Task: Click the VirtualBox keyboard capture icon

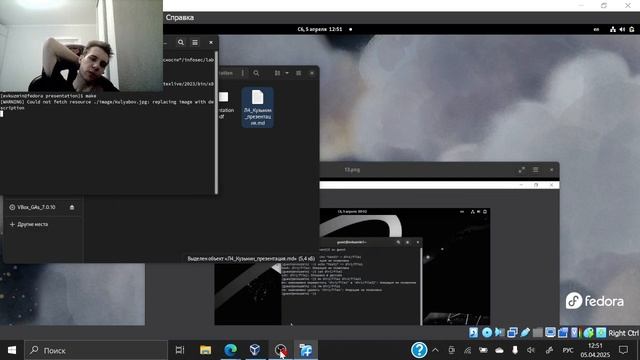Action: [x=601, y=333]
